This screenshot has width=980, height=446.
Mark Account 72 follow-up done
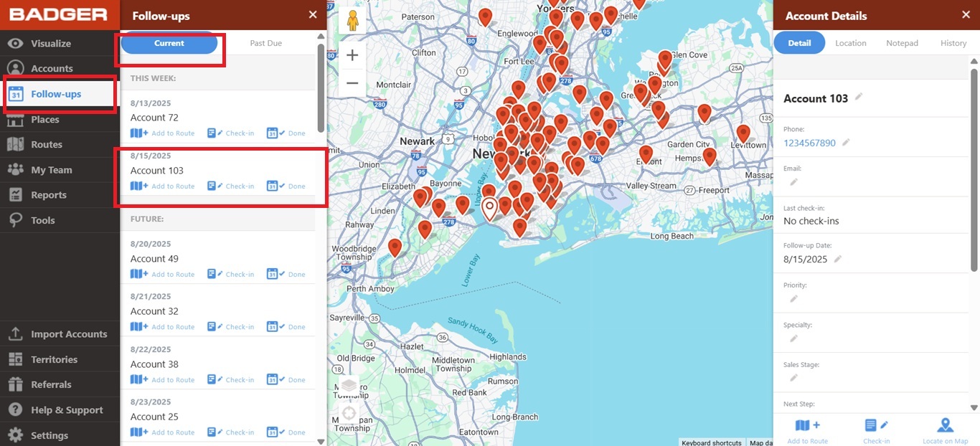286,133
